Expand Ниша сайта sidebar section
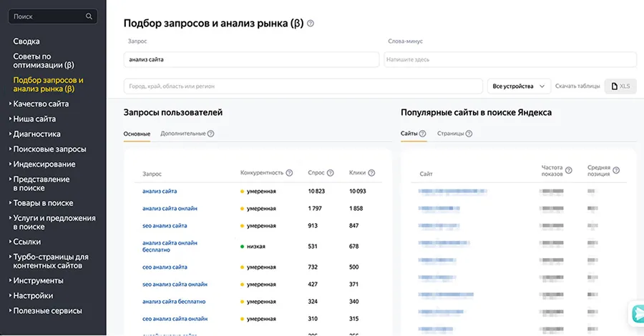 click(x=32, y=119)
